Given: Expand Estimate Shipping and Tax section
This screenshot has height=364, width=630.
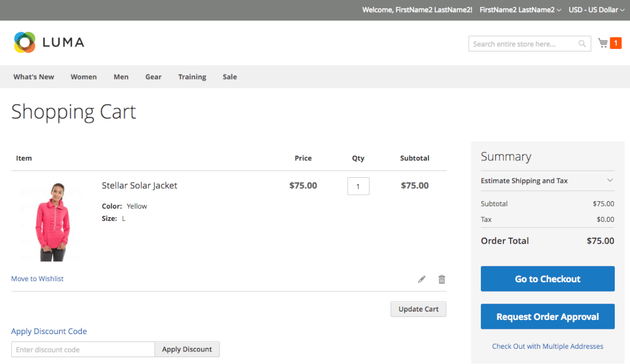Looking at the screenshot, I should click(x=547, y=180).
